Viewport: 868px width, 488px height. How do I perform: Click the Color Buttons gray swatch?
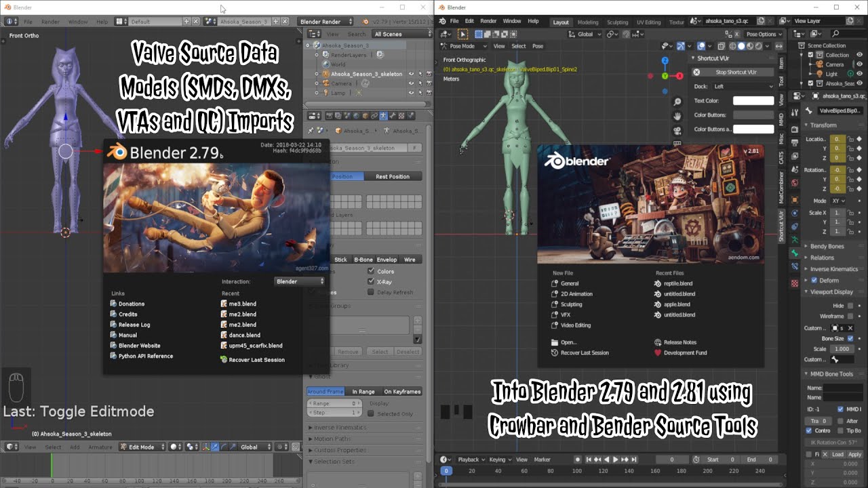point(753,115)
